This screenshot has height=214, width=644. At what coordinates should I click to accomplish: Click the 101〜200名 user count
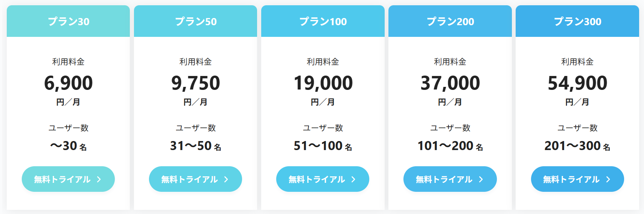[450, 146]
